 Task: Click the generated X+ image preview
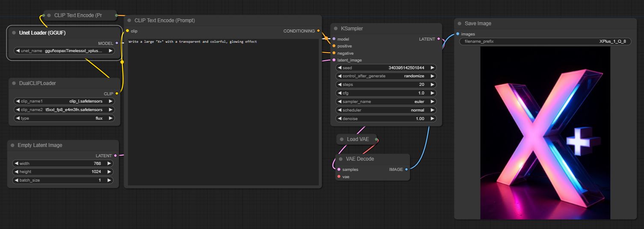(545, 133)
